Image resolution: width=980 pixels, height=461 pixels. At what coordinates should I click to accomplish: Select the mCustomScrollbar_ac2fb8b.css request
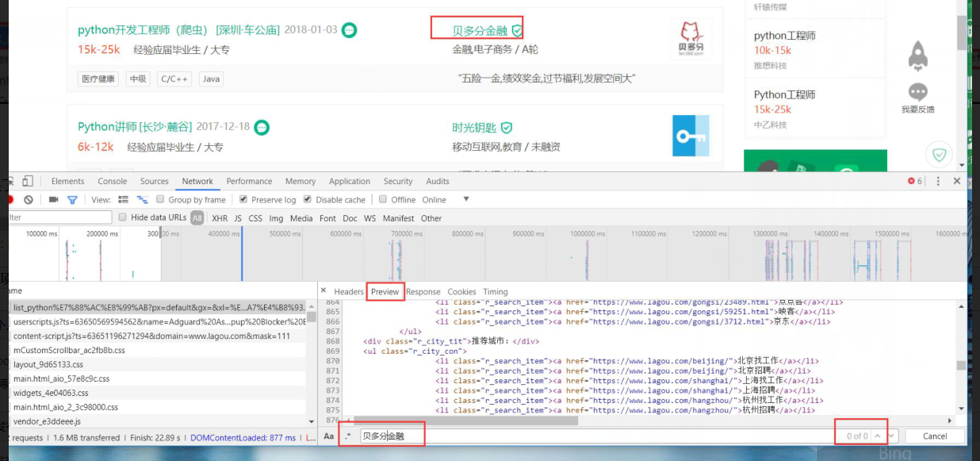click(x=159, y=350)
